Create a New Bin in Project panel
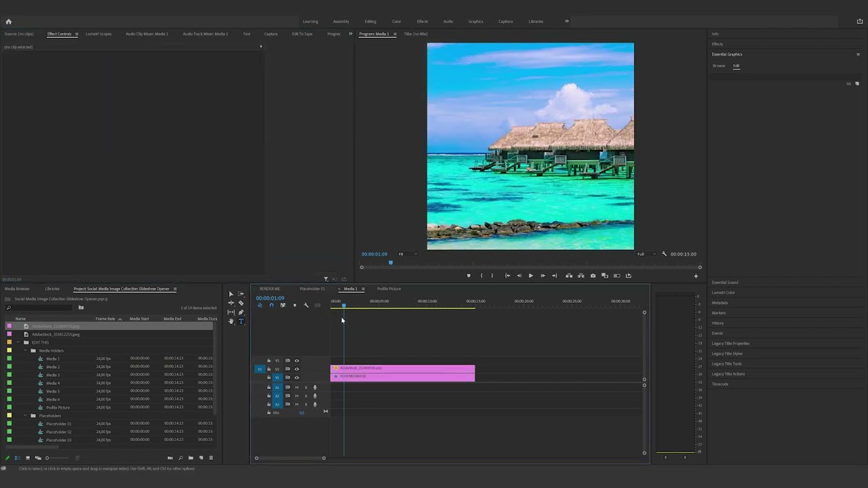This screenshot has width=868, height=488. pos(191,458)
